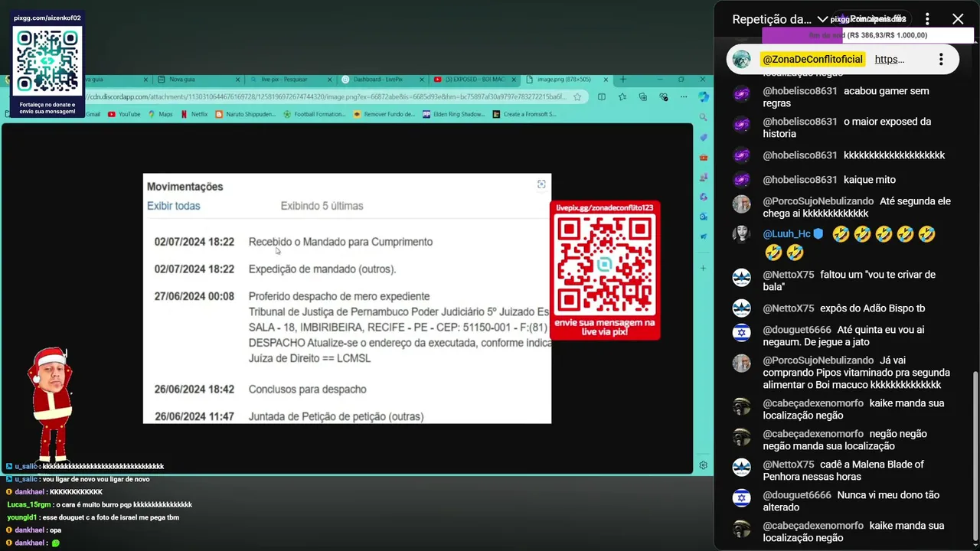The height and width of the screenshot is (551, 980).
Task: Click the 'Exibindo 5 últimas' label
Action: tap(322, 206)
